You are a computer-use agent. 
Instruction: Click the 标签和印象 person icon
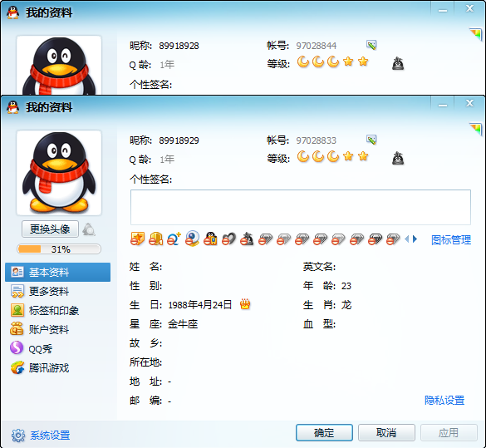(17, 310)
